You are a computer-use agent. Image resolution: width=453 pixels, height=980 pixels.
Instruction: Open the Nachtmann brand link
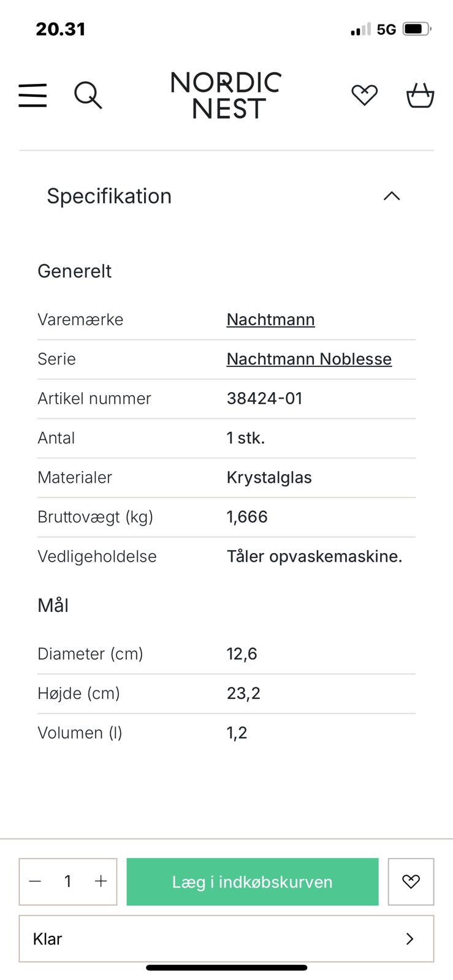[x=270, y=320]
